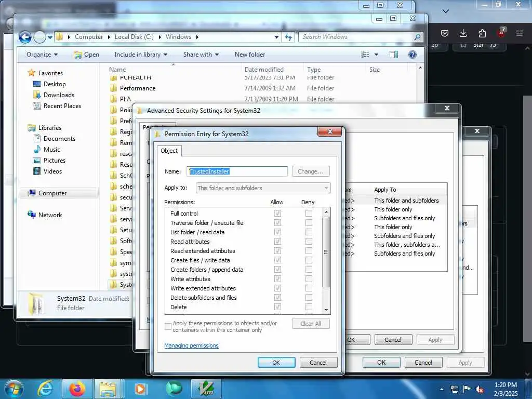
Task: Launch Internet Explorer from taskbar
Action: [45, 389]
